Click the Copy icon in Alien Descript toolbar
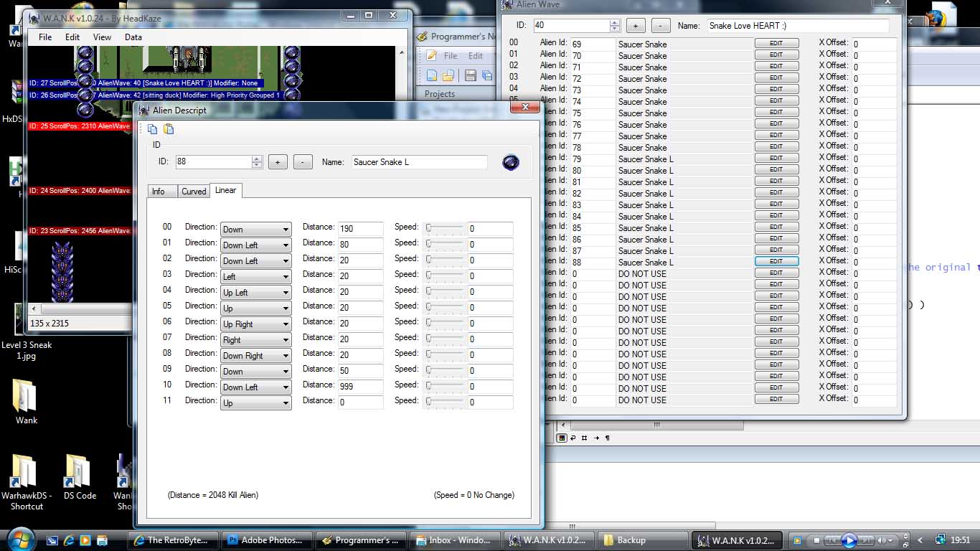Viewport: 980px width, 551px height. 152,129
